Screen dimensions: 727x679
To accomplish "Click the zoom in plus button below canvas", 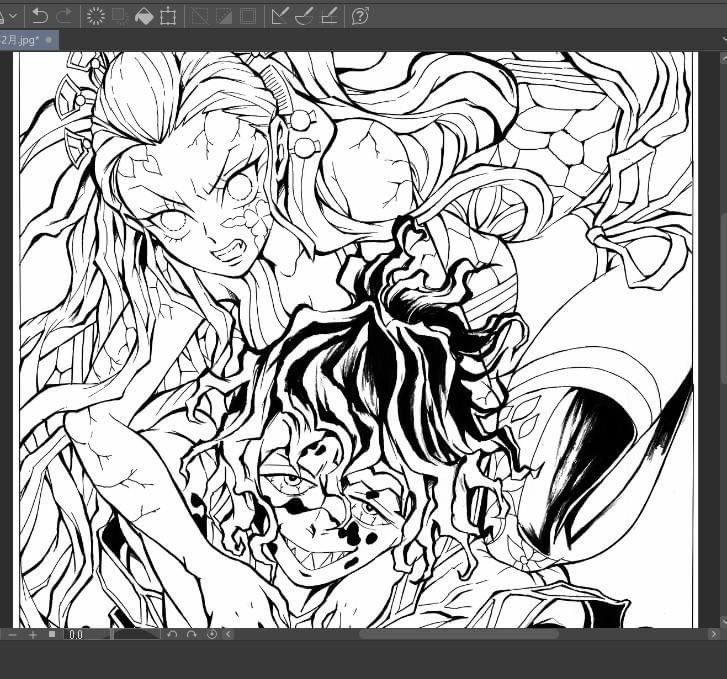I will pos(32,634).
